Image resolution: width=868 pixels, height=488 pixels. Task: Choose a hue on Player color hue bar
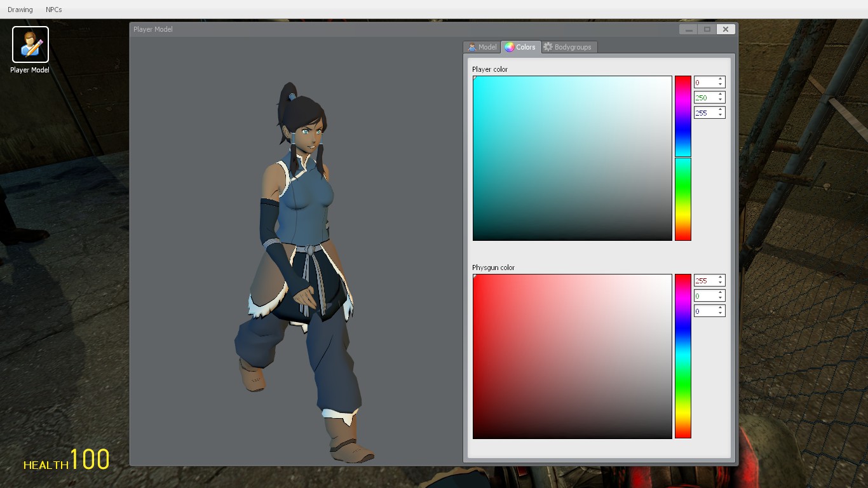click(x=682, y=158)
